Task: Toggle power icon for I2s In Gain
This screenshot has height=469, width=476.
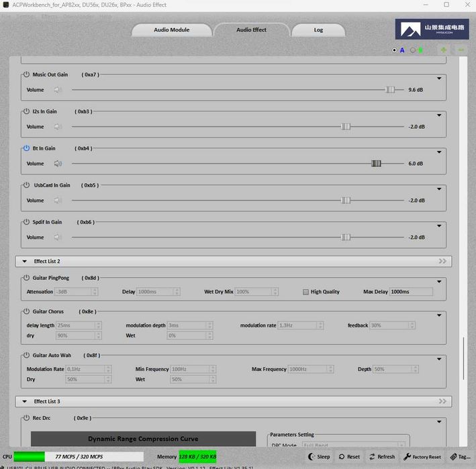Action: pyautogui.click(x=26, y=111)
